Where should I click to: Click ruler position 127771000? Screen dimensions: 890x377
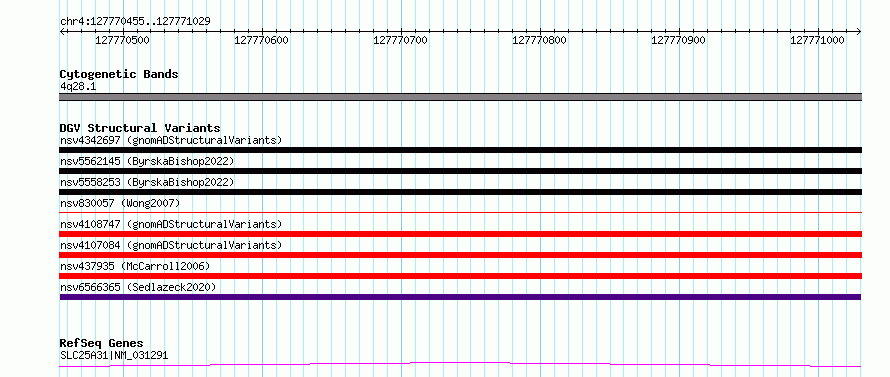(818, 40)
